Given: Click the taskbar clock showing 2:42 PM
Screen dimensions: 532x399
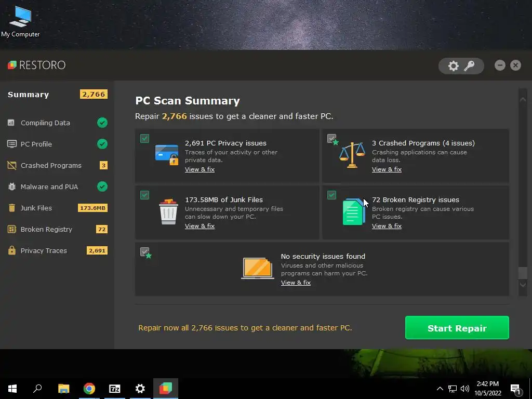Looking at the screenshot, I should coord(487,389).
